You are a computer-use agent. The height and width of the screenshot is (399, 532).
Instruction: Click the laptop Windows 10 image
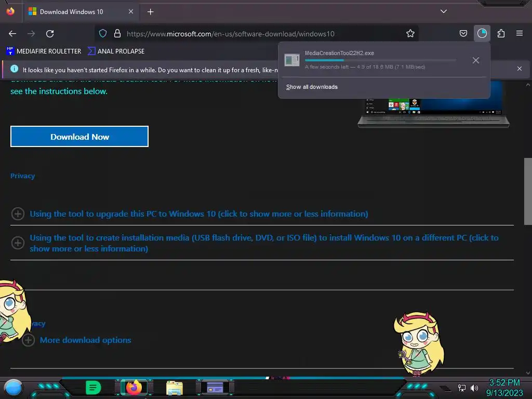coord(433,105)
